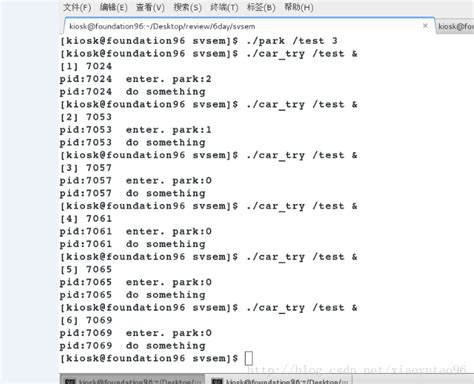Open the first kiosk@foundation96 taskbar window
The image size is (474, 384).
tap(132, 380)
